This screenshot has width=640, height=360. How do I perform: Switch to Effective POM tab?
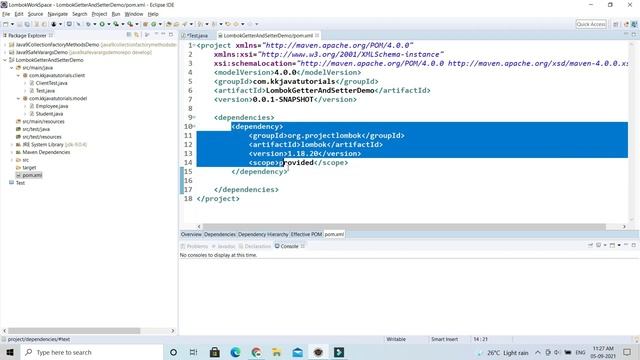[306, 234]
